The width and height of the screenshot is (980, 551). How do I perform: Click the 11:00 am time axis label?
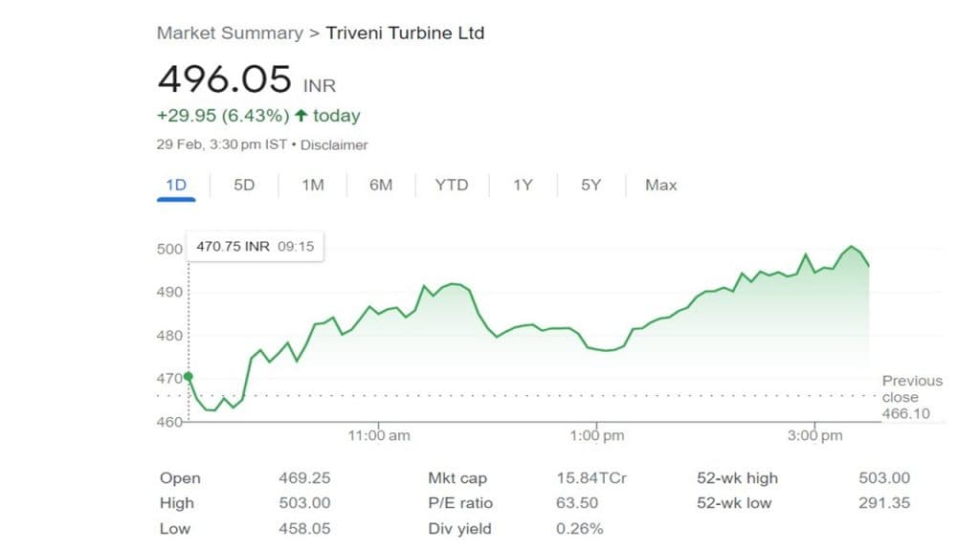[379, 435]
